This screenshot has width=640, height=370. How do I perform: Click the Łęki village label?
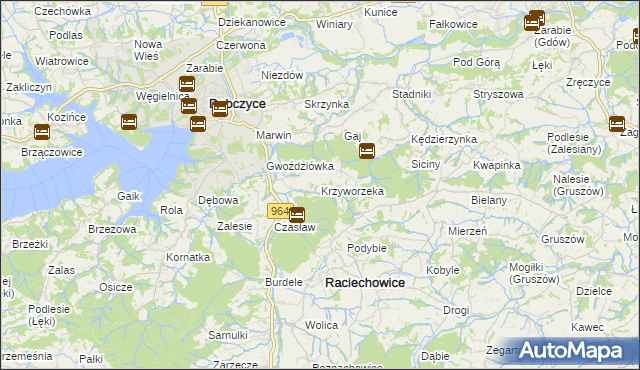pyautogui.click(x=542, y=65)
